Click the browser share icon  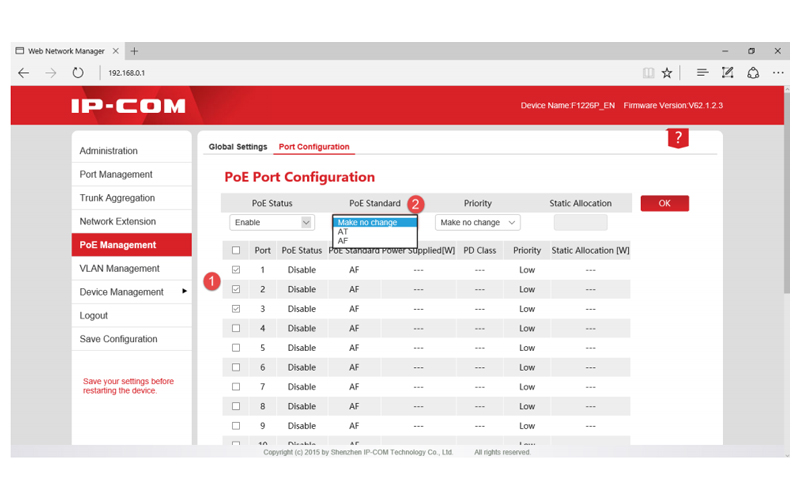point(753,73)
